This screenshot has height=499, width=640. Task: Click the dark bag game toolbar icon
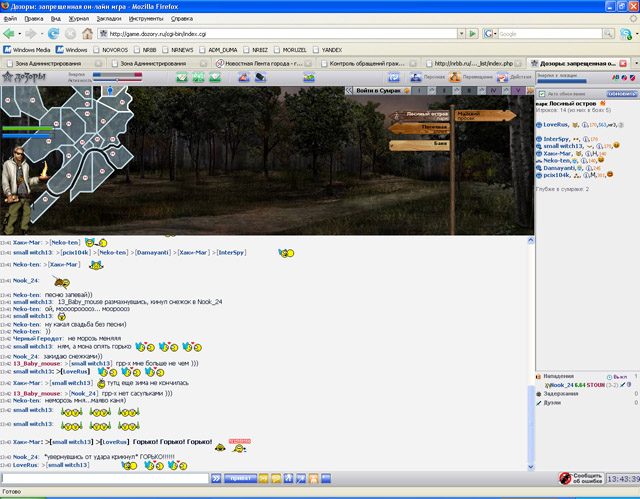click(260, 77)
